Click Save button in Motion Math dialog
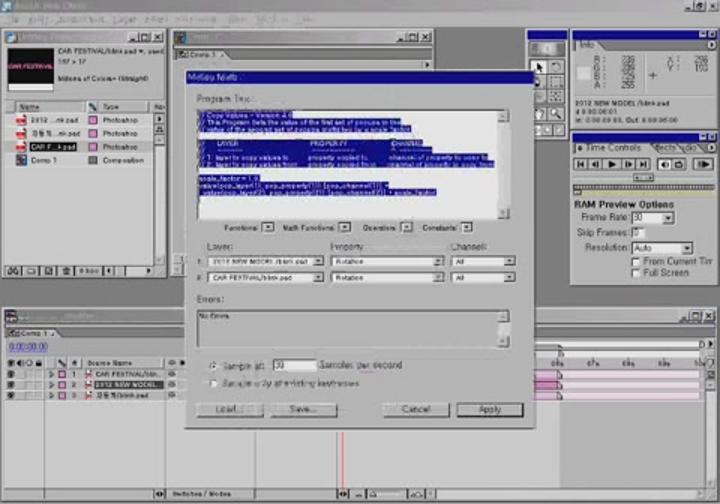The image size is (720, 504). (304, 409)
